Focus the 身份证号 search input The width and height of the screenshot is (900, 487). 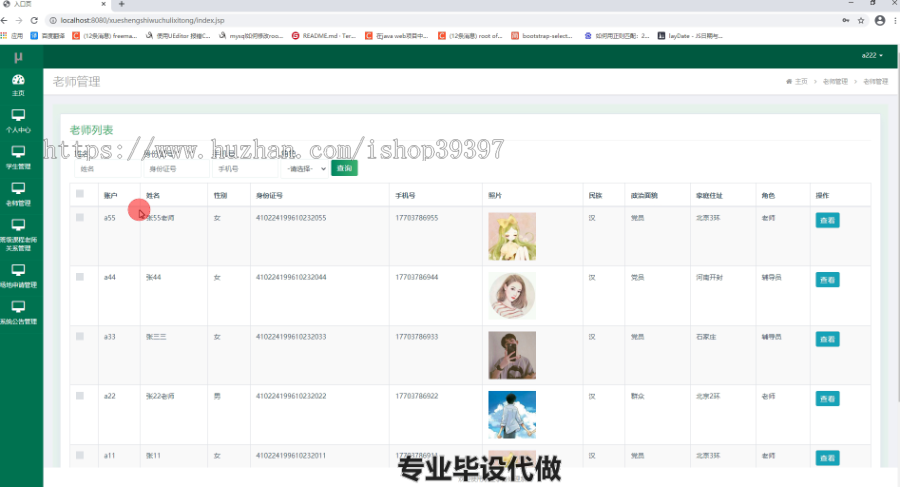(x=177, y=169)
